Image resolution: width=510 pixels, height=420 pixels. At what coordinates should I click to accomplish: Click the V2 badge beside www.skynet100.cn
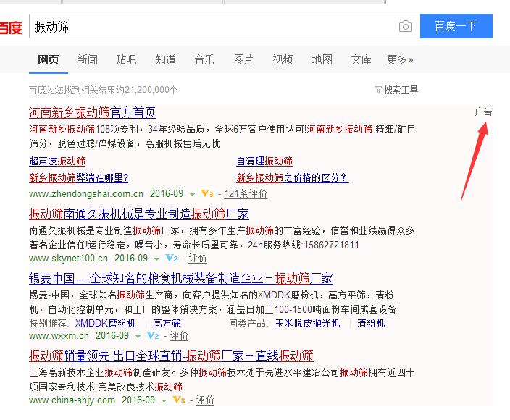point(172,259)
